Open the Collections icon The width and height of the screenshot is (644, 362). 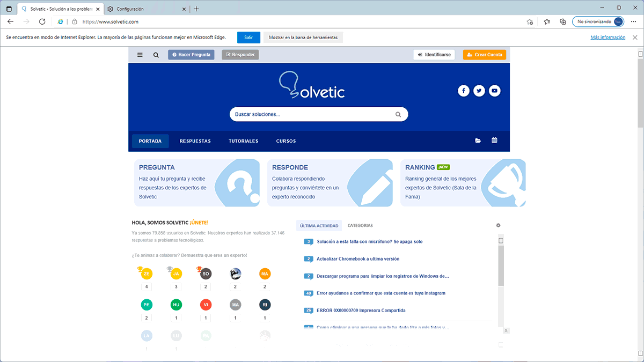pos(562,21)
